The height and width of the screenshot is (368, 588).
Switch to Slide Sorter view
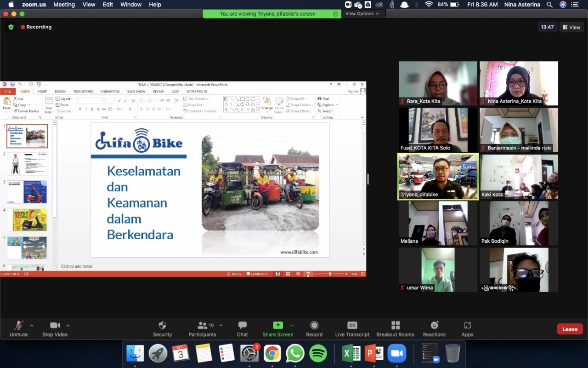288,274
